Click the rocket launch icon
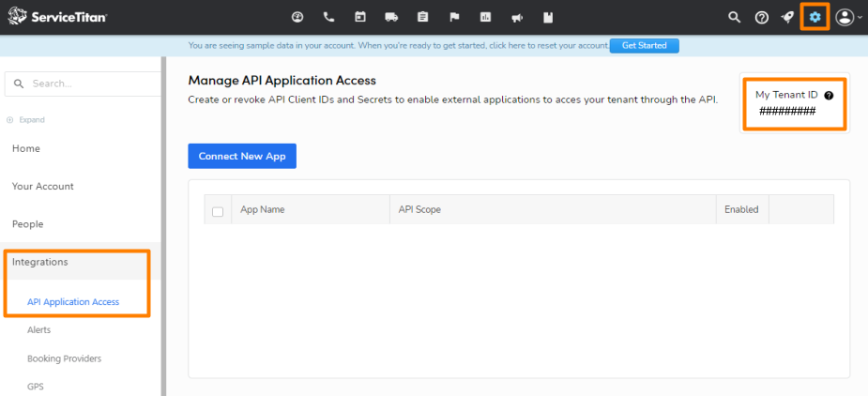The height and width of the screenshot is (396, 868). (787, 18)
